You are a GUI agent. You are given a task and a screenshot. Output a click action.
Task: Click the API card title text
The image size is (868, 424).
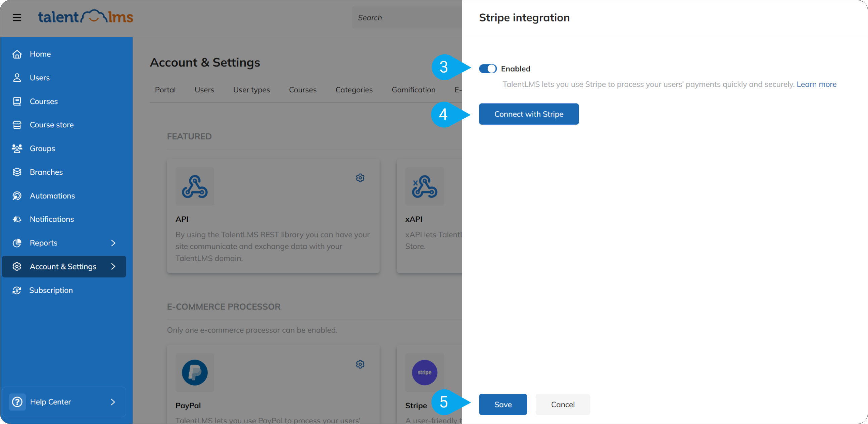tap(182, 219)
